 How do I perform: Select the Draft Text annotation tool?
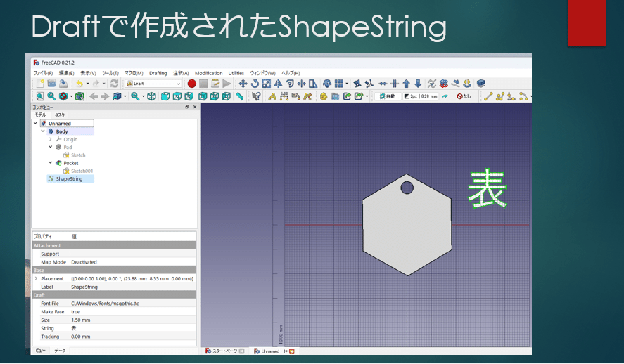272,96
